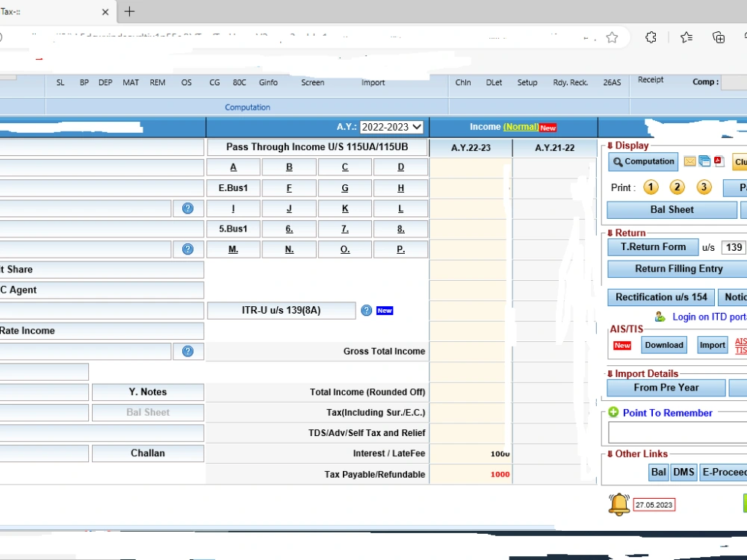Click the A.Y.21-22 column header
The height and width of the screenshot is (560, 747).
(554, 148)
